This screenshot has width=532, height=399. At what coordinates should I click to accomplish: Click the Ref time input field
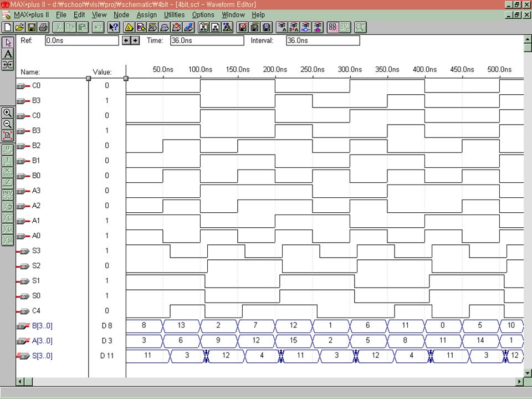pyautogui.click(x=82, y=40)
